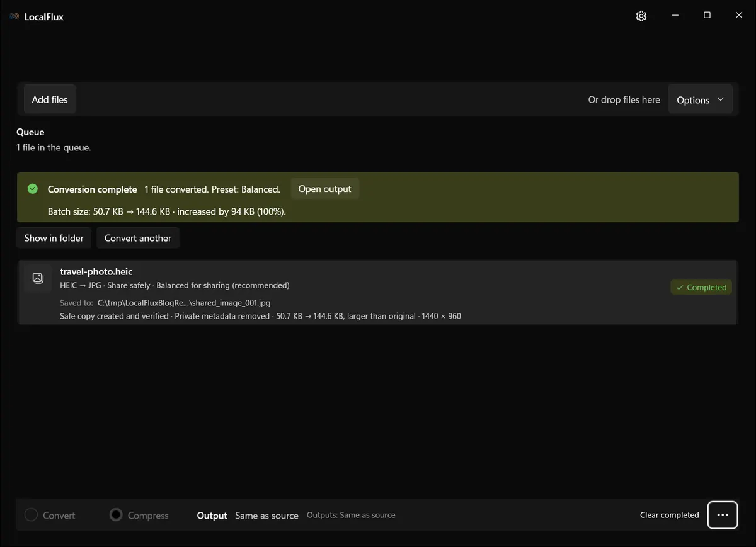756x547 pixels.
Task: Click the 'Queue' heading
Action: coord(30,132)
